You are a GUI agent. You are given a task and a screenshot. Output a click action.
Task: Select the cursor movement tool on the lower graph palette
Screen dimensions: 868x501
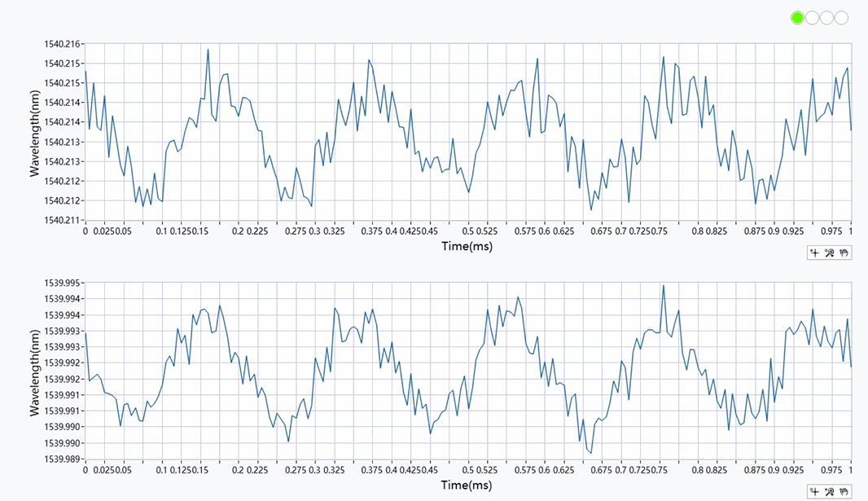pos(814,491)
